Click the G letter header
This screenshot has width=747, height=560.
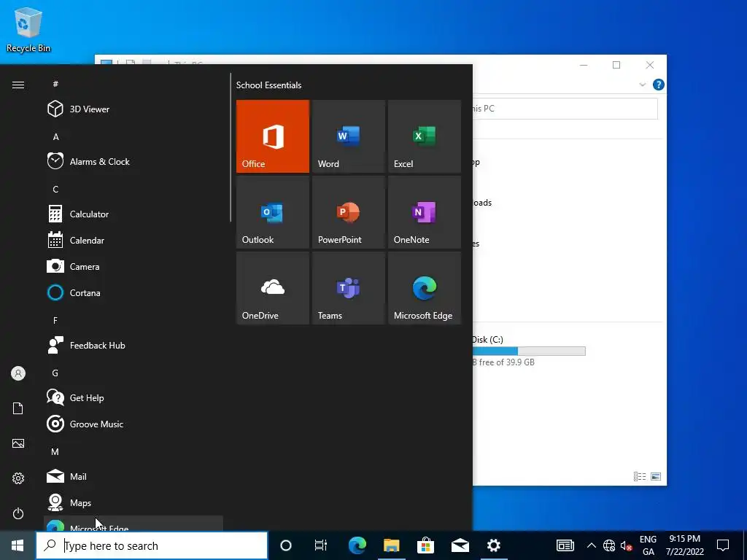point(55,373)
